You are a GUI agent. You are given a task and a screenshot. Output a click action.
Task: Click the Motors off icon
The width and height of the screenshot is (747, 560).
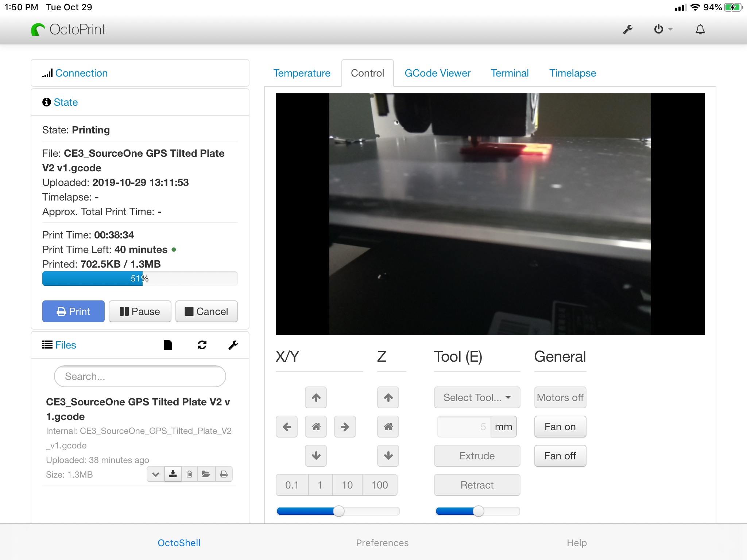tap(559, 396)
